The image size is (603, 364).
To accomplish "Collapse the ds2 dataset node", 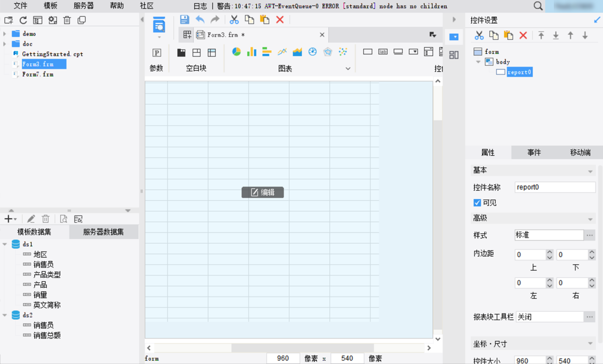I will point(5,315).
